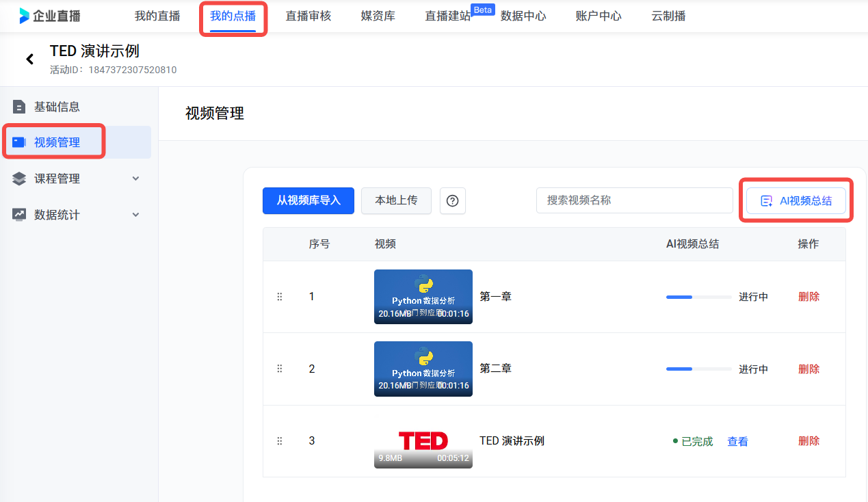868x502 pixels.
Task: Select 视频管理 in the sidebar
Action: click(57, 142)
